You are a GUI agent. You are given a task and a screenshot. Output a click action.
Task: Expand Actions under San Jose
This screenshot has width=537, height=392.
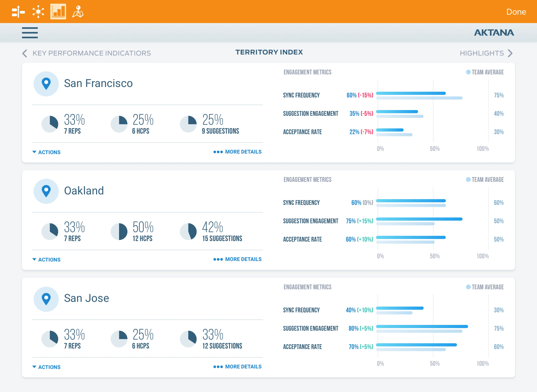(x=47, y=367)
